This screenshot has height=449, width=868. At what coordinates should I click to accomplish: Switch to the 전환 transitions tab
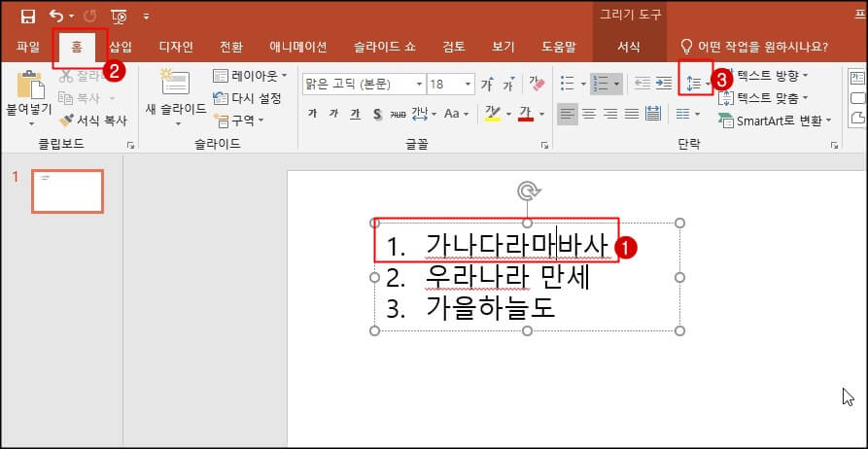(x=230, y=47)
